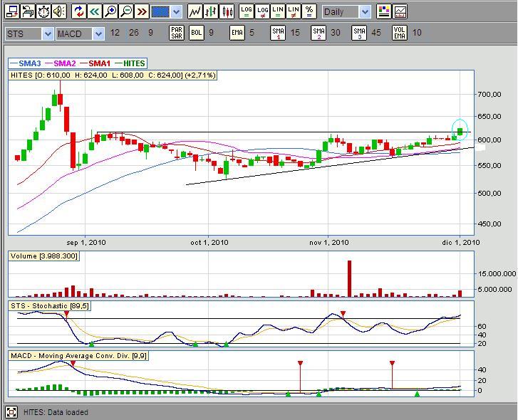Click the SMA3 legend label
The width and height of the screenshot is (518, 420).
point(30,63)
